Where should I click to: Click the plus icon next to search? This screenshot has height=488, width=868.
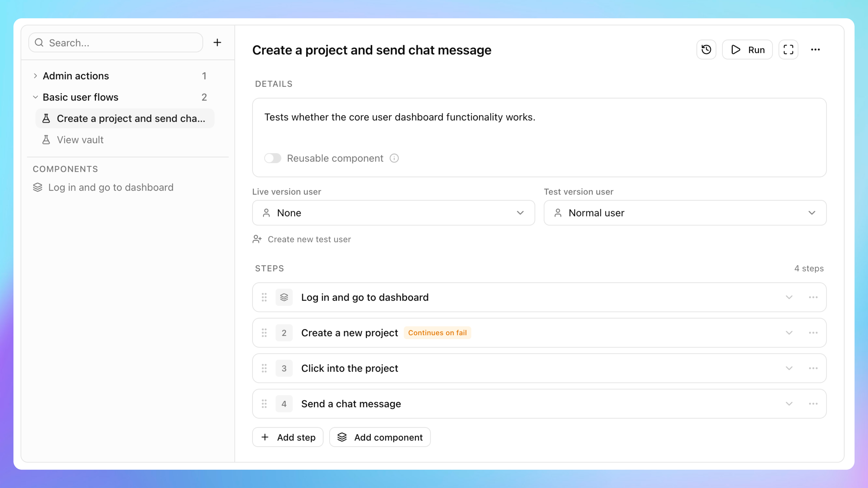217,42
